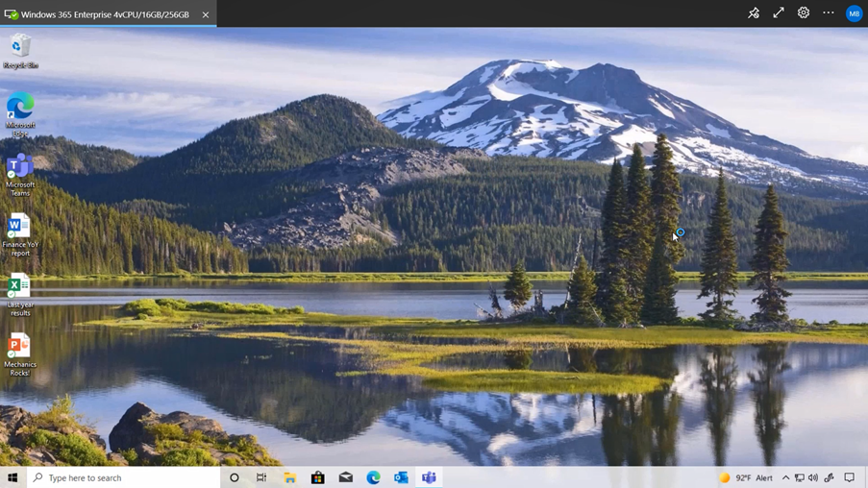Open the Mail app in the taskbar

(x=345, y=477)
